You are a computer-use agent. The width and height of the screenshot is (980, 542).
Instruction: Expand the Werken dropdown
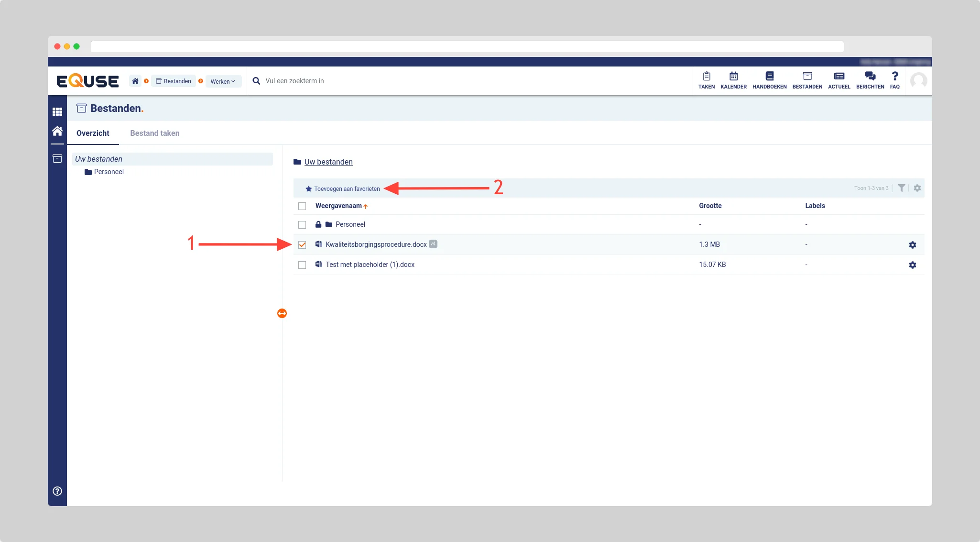click(x=223, y=81)
